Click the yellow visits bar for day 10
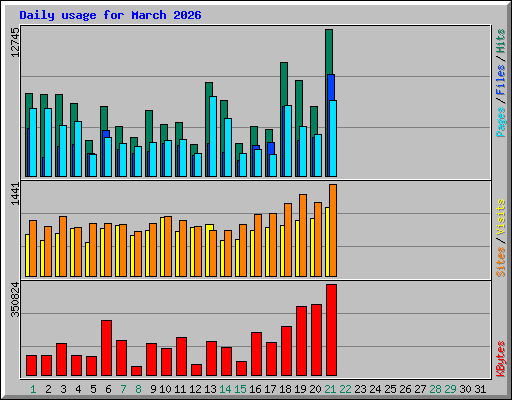 click(162, 247)
